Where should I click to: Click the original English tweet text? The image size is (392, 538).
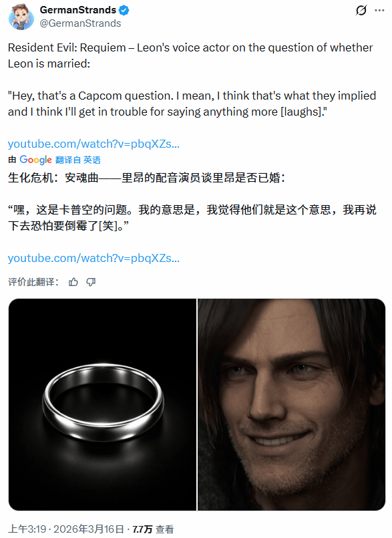(192, 80)
